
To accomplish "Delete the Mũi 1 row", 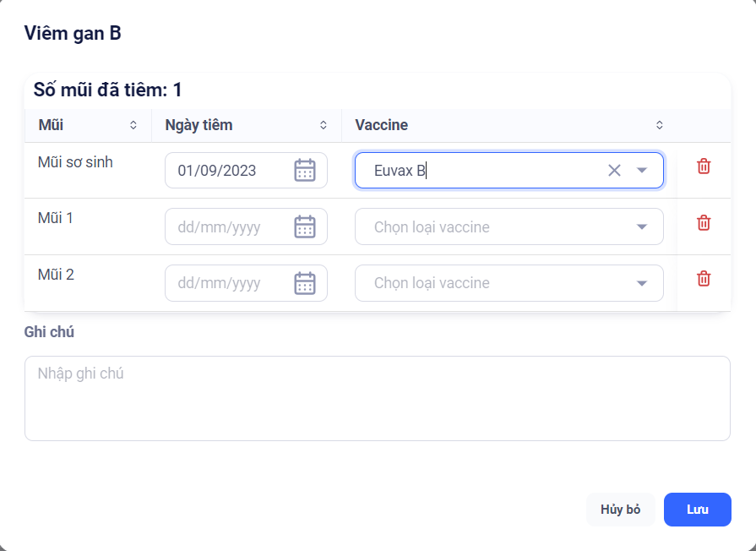I will tap(703, 223).
